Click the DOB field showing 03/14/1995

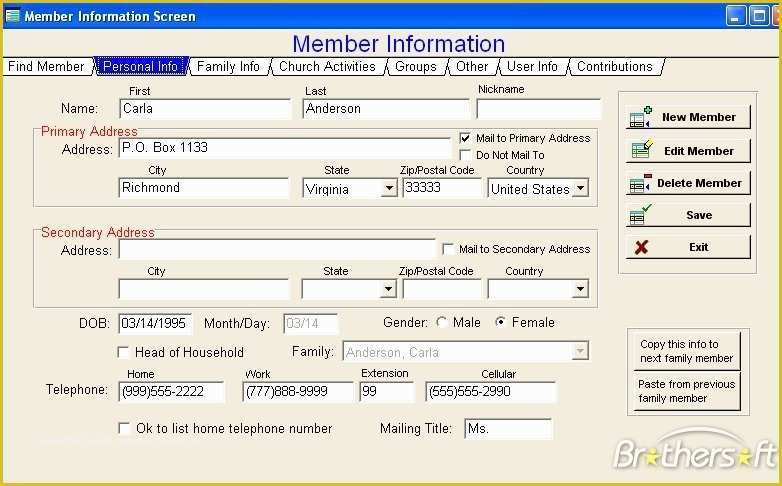[155, 323]
